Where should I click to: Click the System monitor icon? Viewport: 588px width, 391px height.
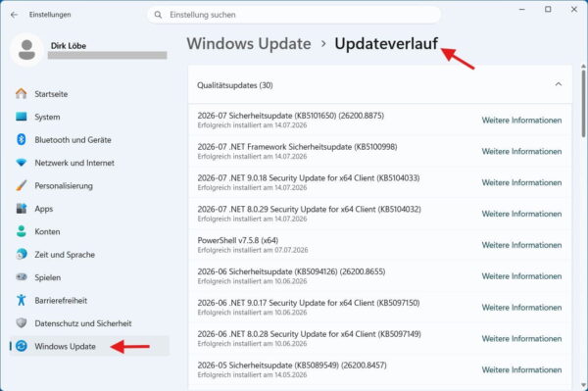tap(22, 117)
